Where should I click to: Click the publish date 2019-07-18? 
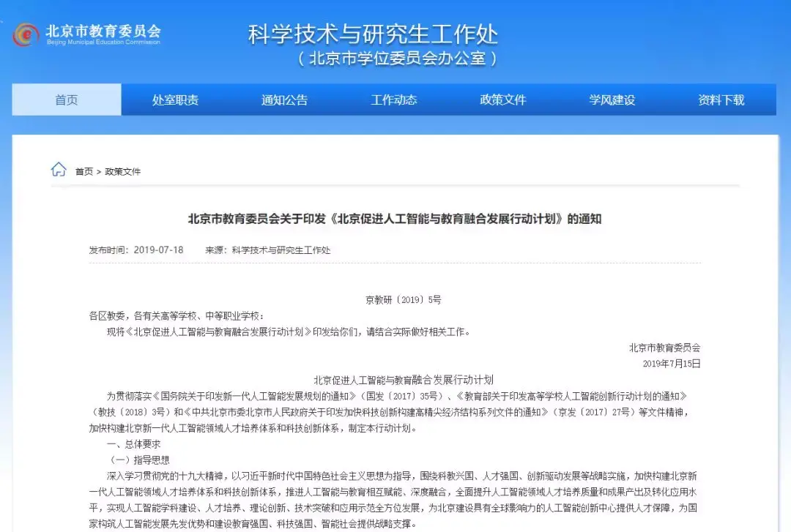tap(158, 250)
